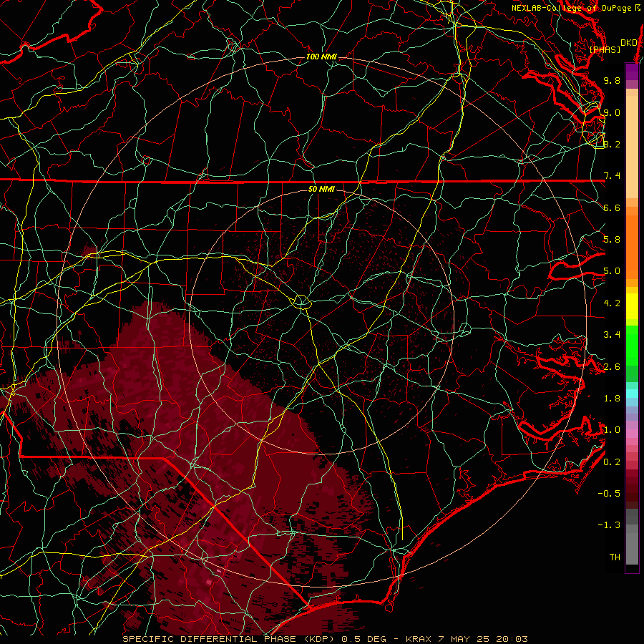Screen dimensions: 644x644
Task: Click the 6.6 scale value
Action: [612, 208]
